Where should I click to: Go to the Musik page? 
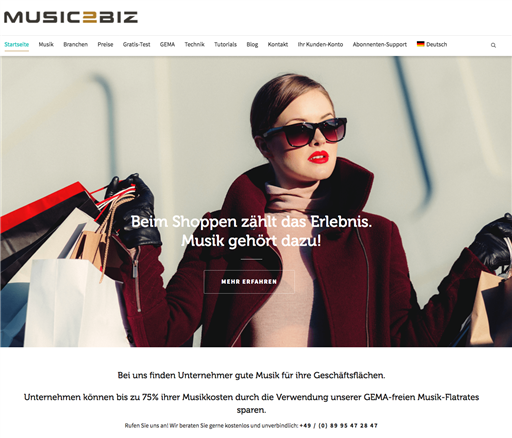pos(46,44)
